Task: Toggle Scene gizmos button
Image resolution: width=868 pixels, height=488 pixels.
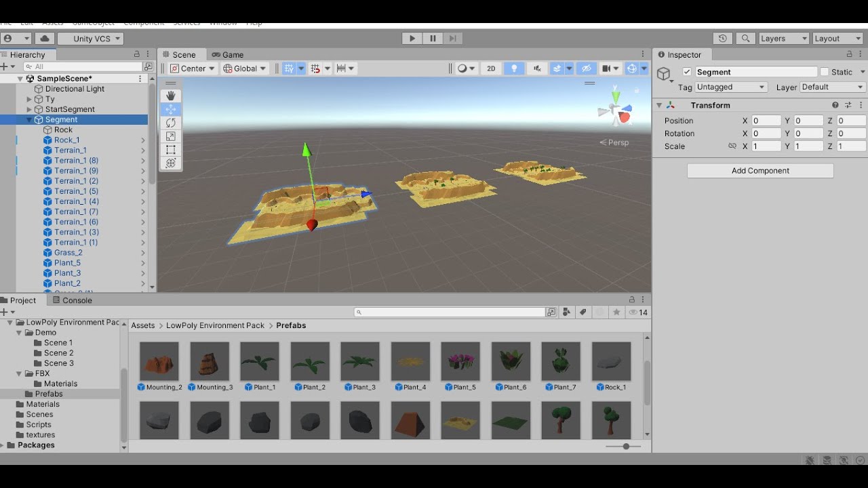Action: point(632,68)
